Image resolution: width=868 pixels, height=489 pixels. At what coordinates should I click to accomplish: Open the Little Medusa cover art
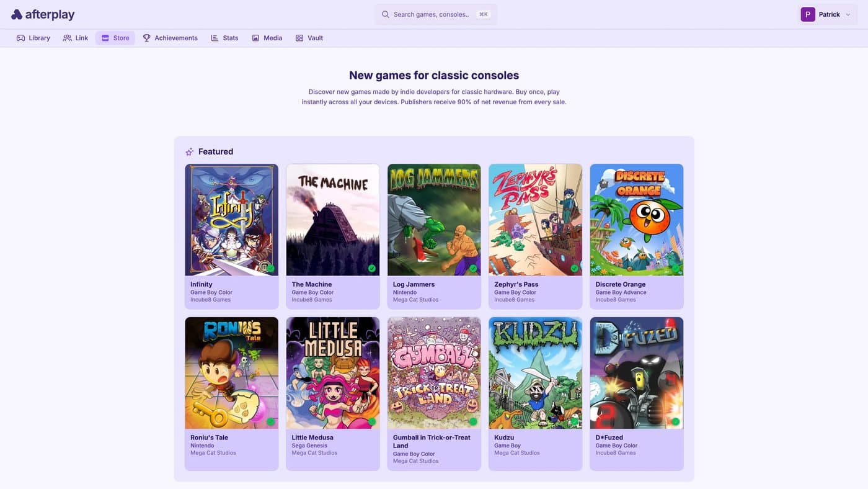(333, 373)
